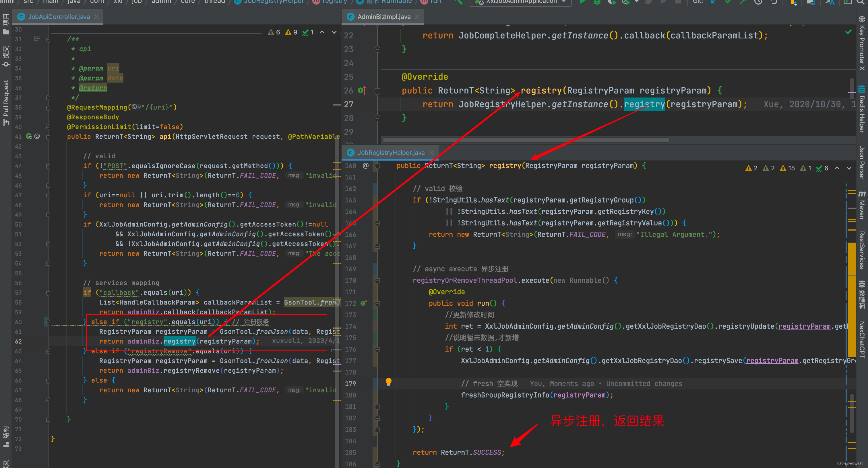Fold the api method at line 41
The height and width of the screenshot is (468, 868).
pyautogui.click(x=48, y=137)
